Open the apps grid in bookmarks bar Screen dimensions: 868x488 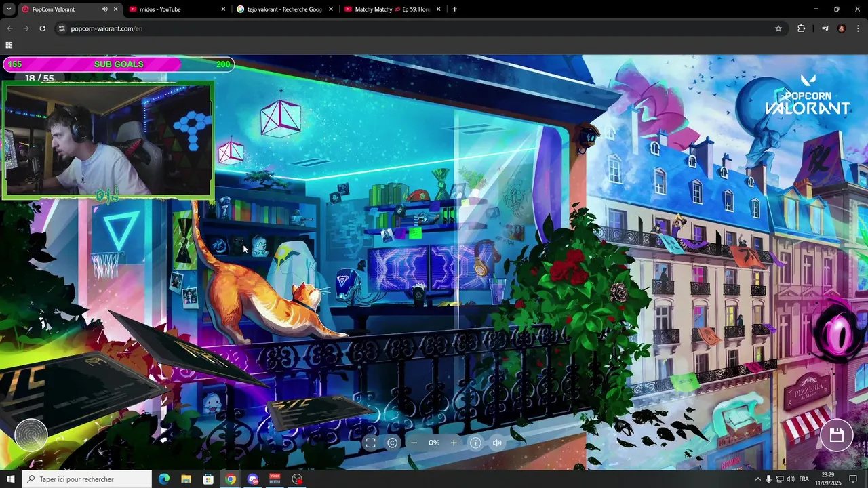click(x=9, y=45)
